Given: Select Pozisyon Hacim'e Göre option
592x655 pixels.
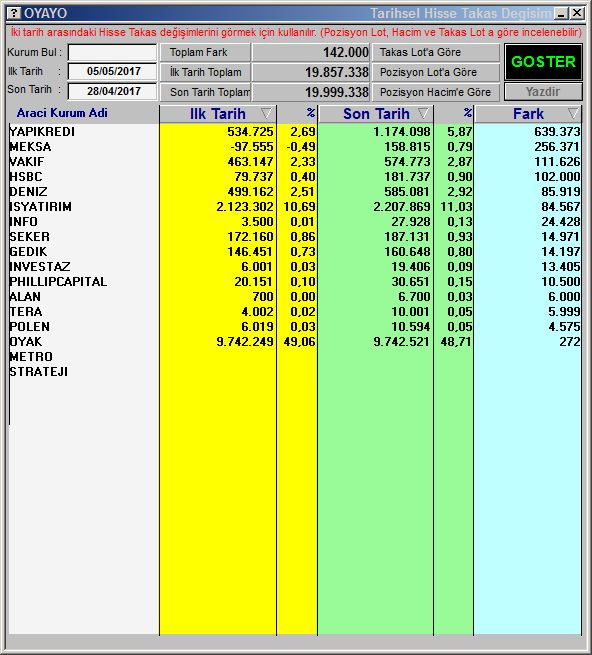Looking at the screenshot, I should click(436, 92).
